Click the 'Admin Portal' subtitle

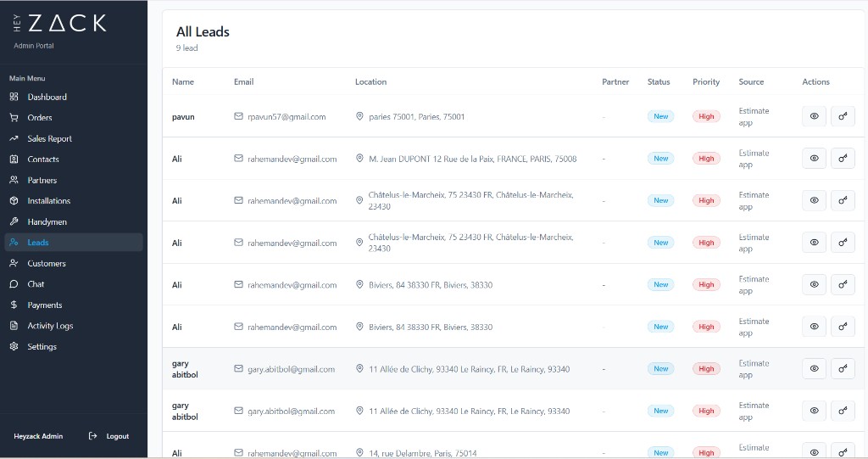[34, 46]
